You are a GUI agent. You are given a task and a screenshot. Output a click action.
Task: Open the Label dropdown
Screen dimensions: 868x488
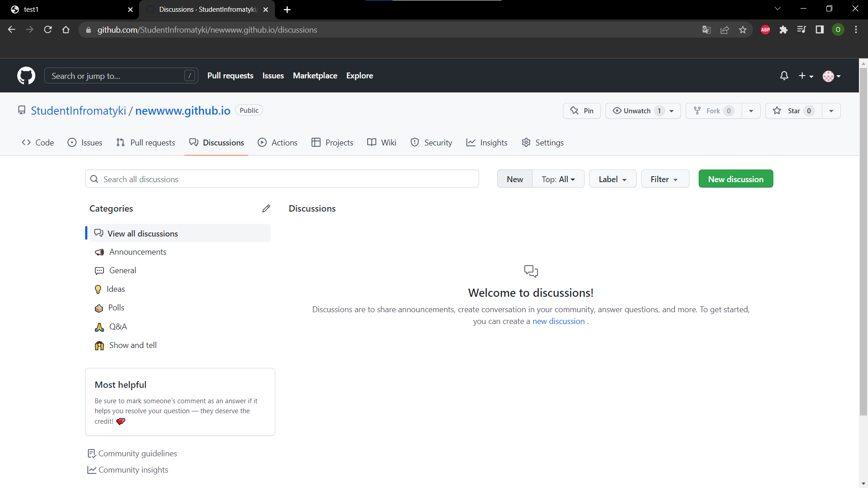click(x=612, y=179)
